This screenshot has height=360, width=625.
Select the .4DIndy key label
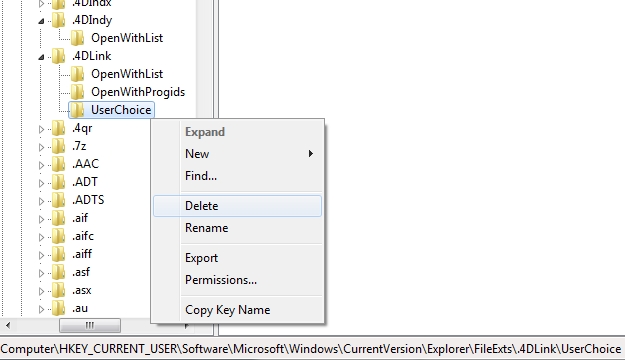pos(92,20)
